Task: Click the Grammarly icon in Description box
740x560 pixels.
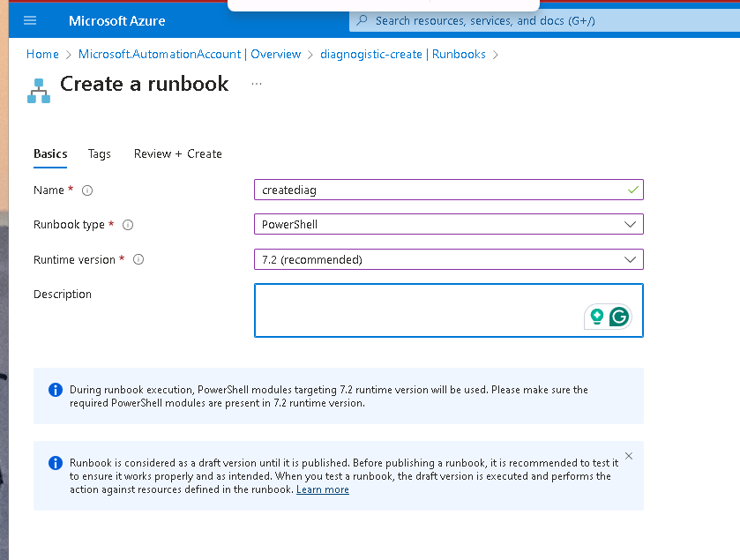Action: point(618,317)
